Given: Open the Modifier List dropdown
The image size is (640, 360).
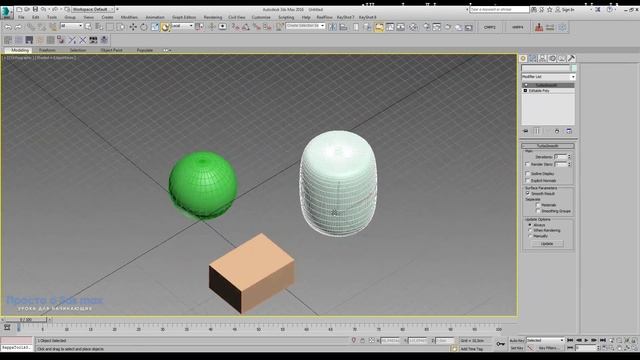Looking at the screenshot, I should pos(548,77).
